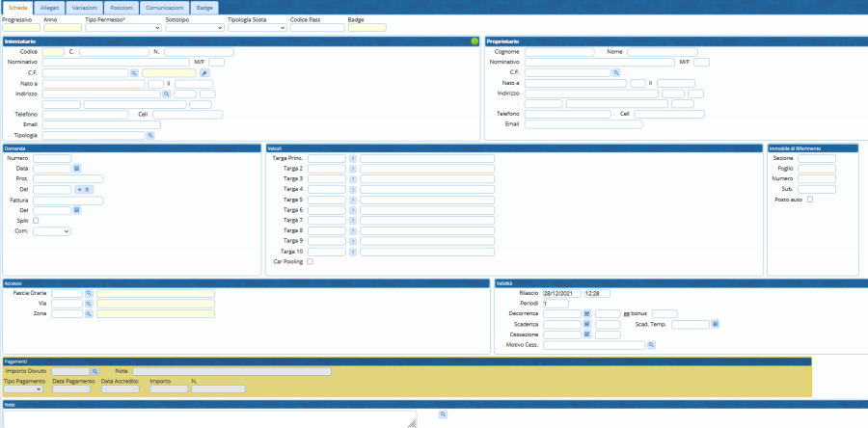Open the Decorrenza calendar picker
This screenshot has width=868, height=428.
(x=586, y=313)
